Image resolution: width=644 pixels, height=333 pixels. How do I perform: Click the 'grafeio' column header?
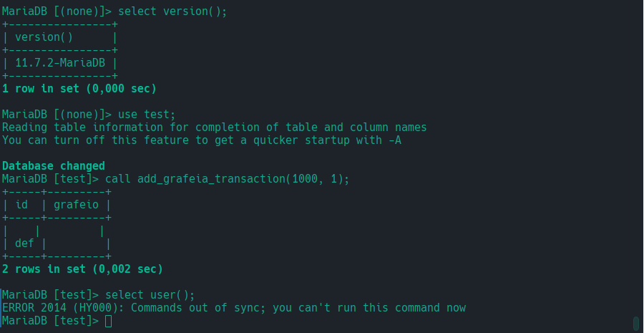(x=76, y=205)
